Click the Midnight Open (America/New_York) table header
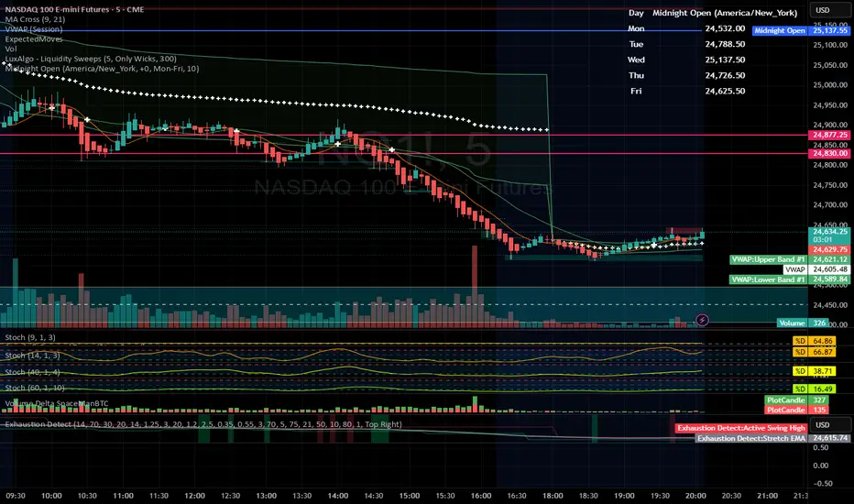The height and width of the screenshot is (504, 854). (725, 13)
